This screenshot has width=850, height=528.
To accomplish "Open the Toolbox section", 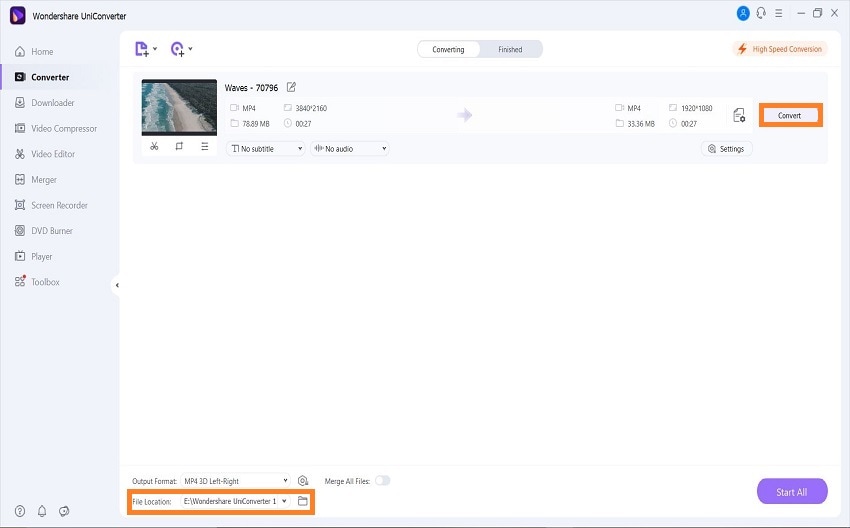I will (37, 282).
